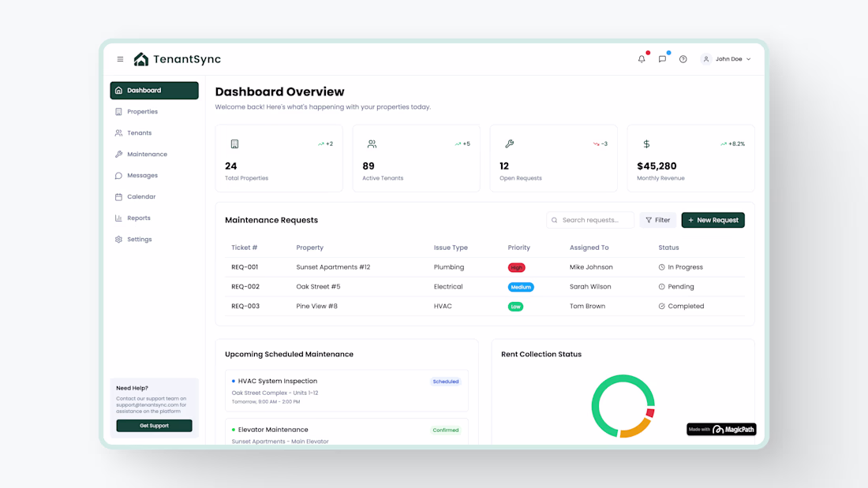868x488 pixels.
Task: Focus the Search requests input field
Action: tap(590, 220)
